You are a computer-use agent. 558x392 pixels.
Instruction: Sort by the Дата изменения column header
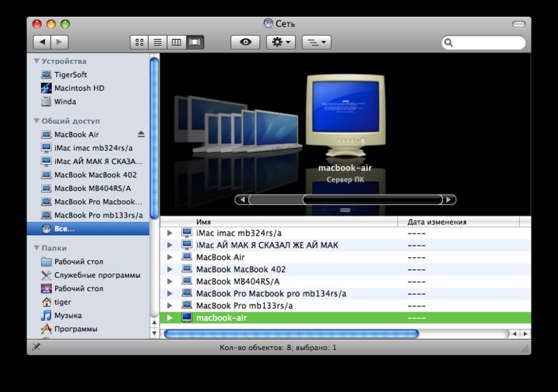click(x=437, y=222)
